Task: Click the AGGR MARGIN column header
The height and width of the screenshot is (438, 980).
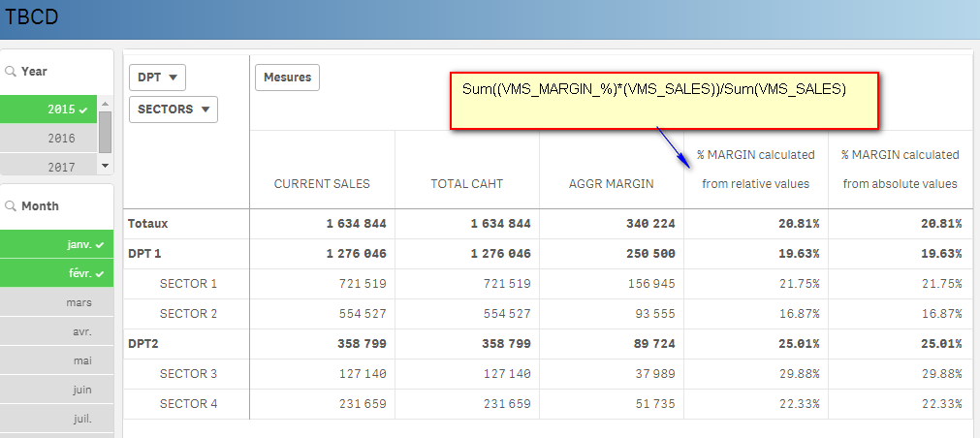Action: coord(611,184)
